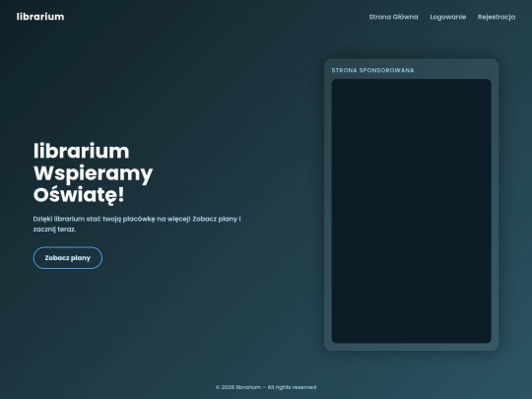Click the Zobacz plany button
The image size is (532, 399).
pyautogui.click(x=68, y=258)
